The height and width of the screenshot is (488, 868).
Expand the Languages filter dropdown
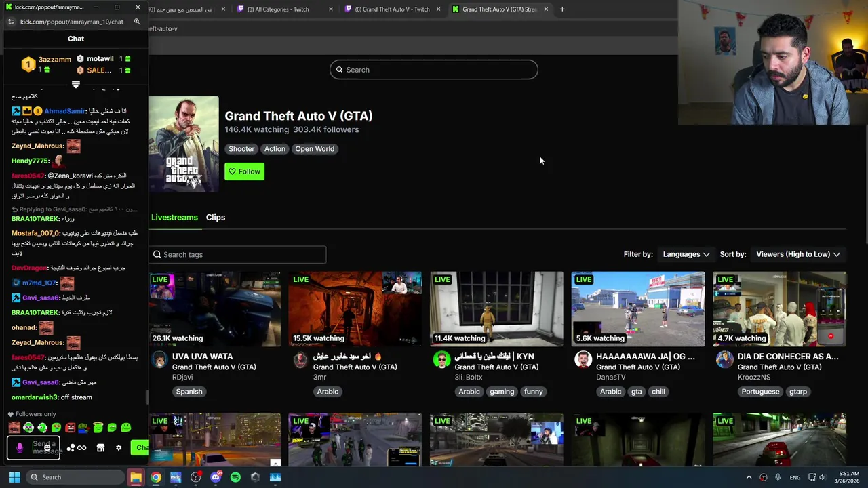click(x=686, y=254)
